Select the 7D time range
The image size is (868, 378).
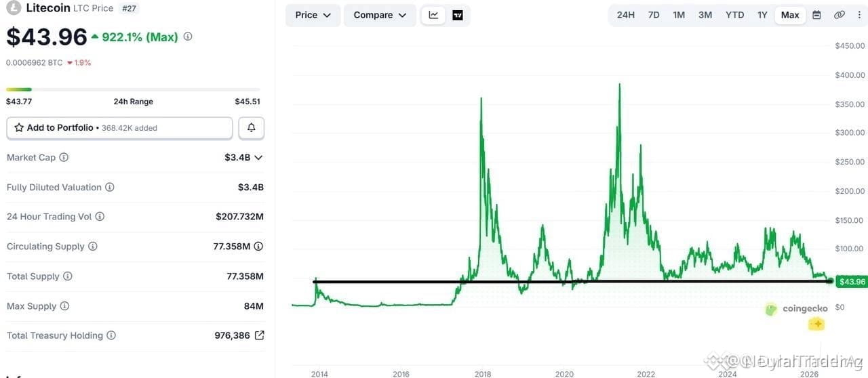pos(654,15)
